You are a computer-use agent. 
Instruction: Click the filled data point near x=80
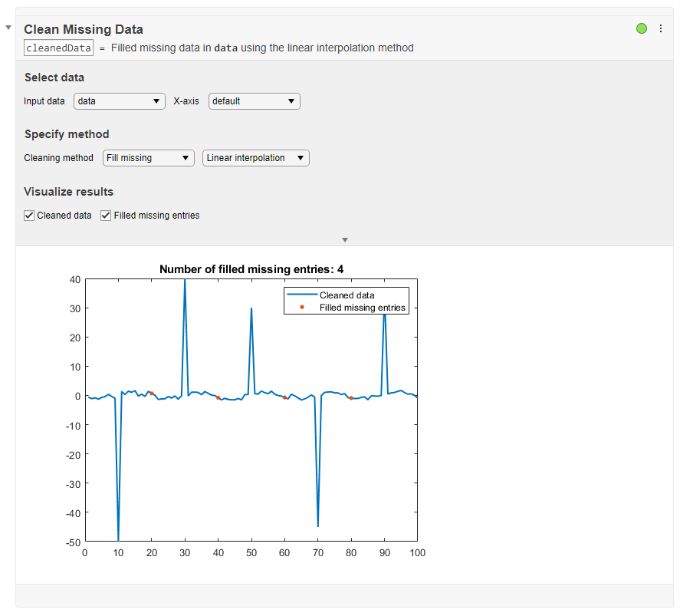point(351,398)
